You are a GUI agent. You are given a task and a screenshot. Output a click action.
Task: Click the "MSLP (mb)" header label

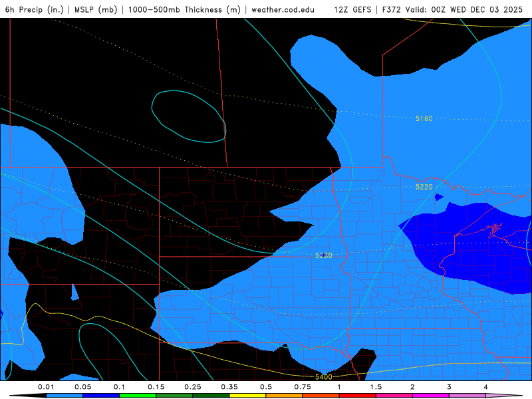(96, 9)
